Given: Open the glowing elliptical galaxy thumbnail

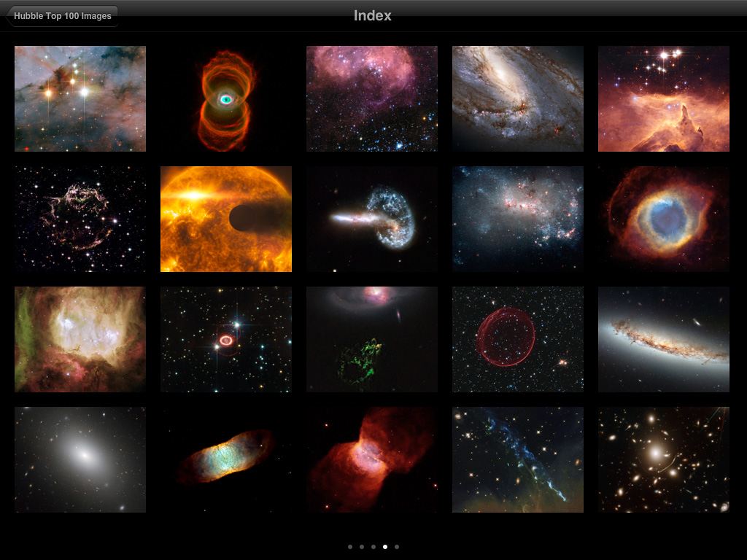Looking at the screenshot, I should (x=80, y=459).
